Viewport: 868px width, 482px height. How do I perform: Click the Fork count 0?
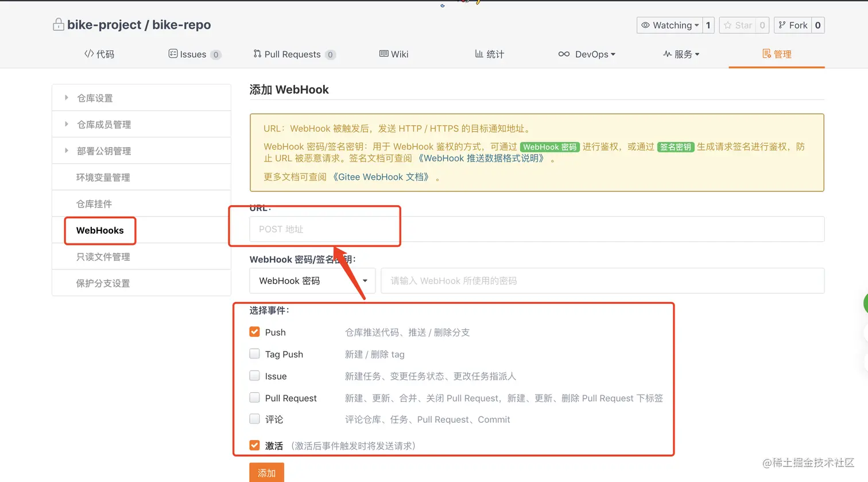click(x=818, y=25)
